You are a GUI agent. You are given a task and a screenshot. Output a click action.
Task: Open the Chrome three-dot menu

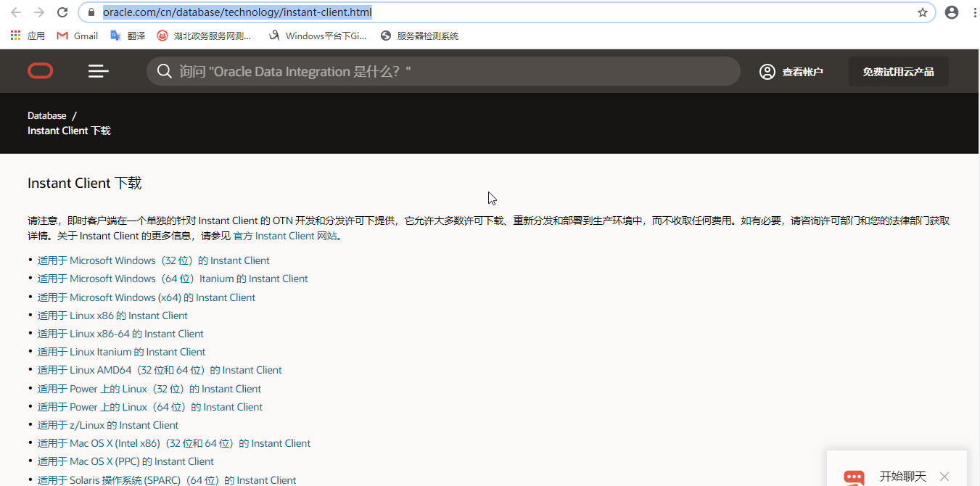[x=974, y=12]
